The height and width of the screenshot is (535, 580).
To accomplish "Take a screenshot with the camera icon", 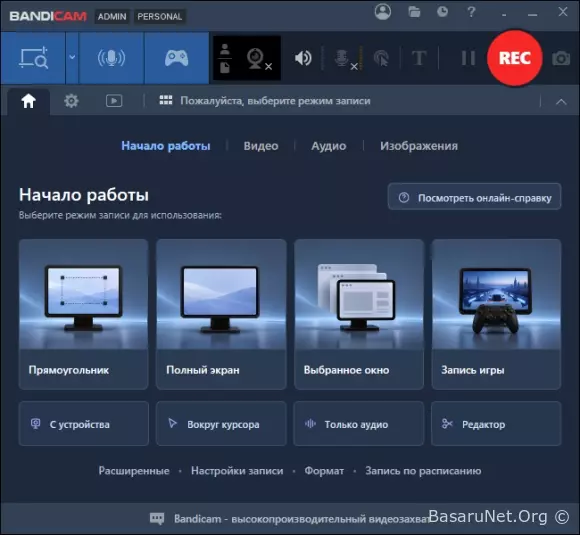I will pyautogui.click(x=561, y=58).
